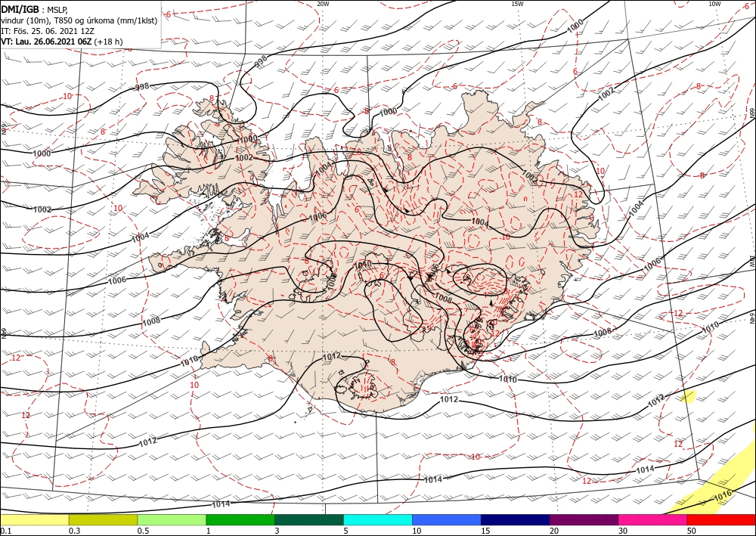Select the light green 0.5–1 legend swatch
The width and height of the screenshot is (756, 536).
click(172, 520)
